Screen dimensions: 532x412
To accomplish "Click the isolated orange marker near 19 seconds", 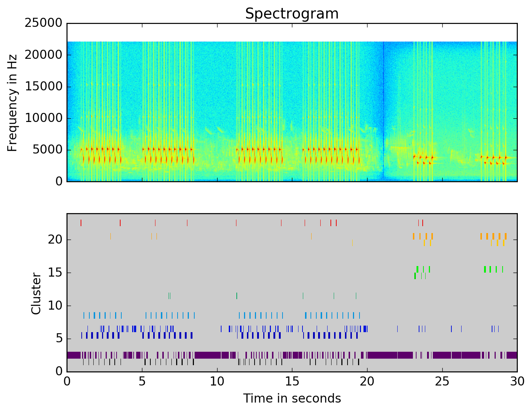I will 352,243.
